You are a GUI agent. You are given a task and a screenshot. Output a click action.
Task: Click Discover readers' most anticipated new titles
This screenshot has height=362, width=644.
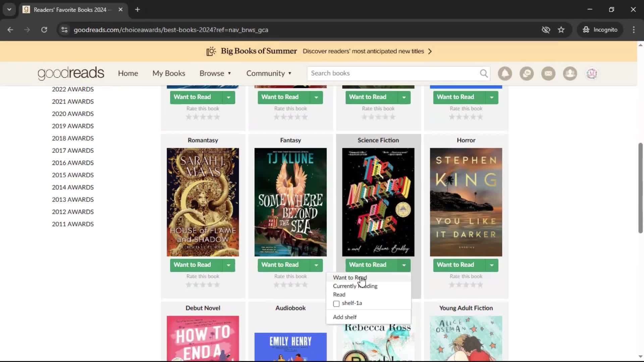click(x=363, y=51)
